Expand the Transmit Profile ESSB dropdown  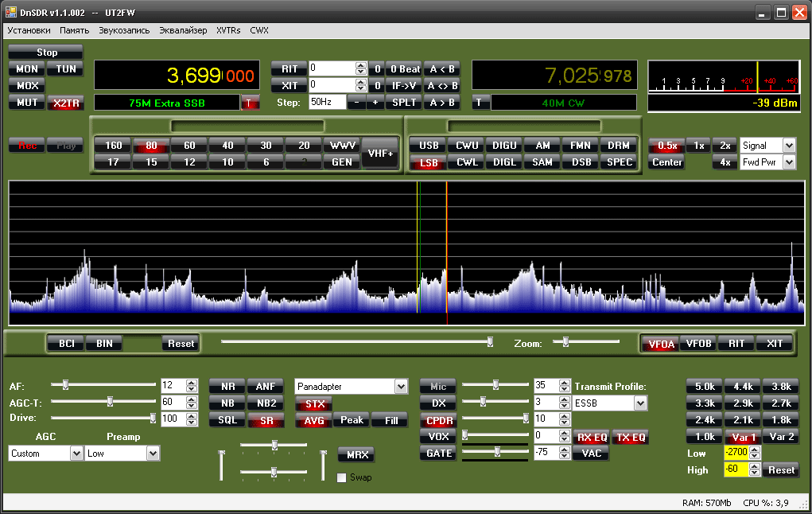click(640, 403)
